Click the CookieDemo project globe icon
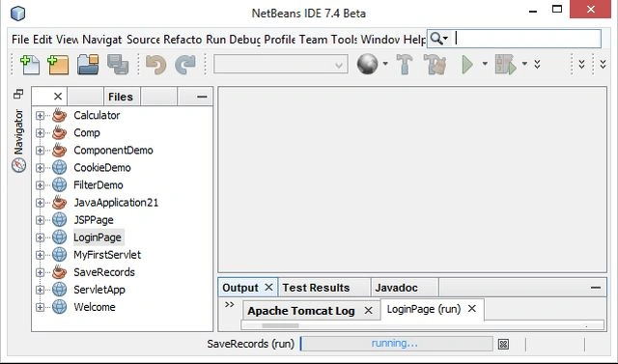Image resolution: width=618 pixels, height=364 pixels. [x=59, y=167]
